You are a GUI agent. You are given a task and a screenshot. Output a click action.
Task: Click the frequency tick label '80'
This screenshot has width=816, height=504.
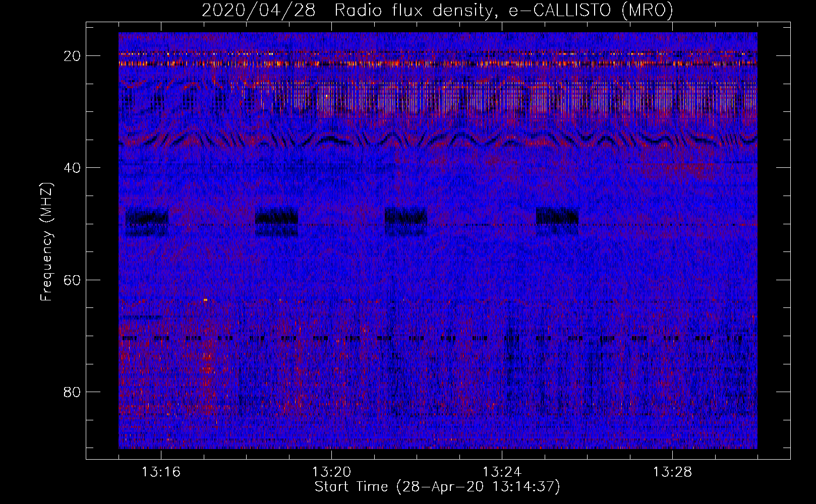tap(73, 392)
